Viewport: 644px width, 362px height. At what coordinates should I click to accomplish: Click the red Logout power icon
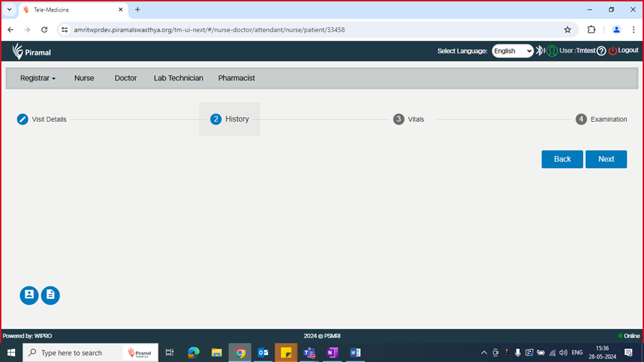[x=612, y=51]
